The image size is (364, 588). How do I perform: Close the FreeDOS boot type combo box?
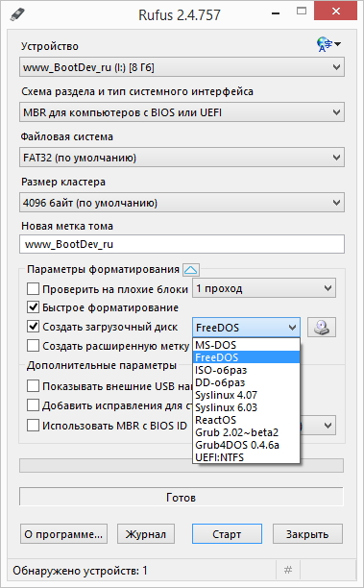(x=246, y=328)
